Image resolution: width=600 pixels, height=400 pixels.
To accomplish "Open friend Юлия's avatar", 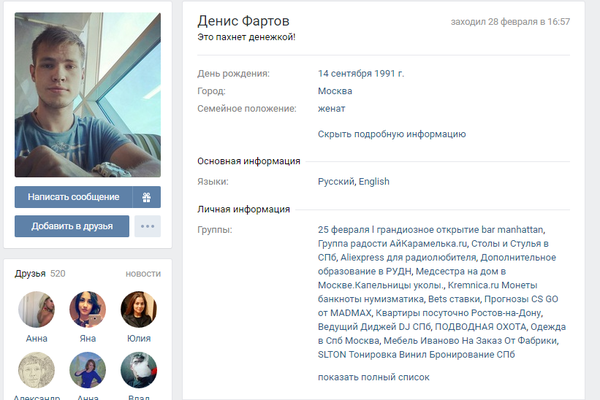I will 139,309.
